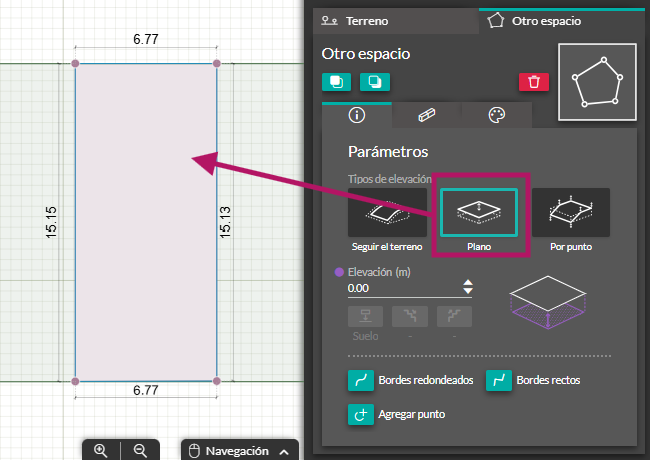
Task: Open the info parameters sub-tab
Action: 357,115
